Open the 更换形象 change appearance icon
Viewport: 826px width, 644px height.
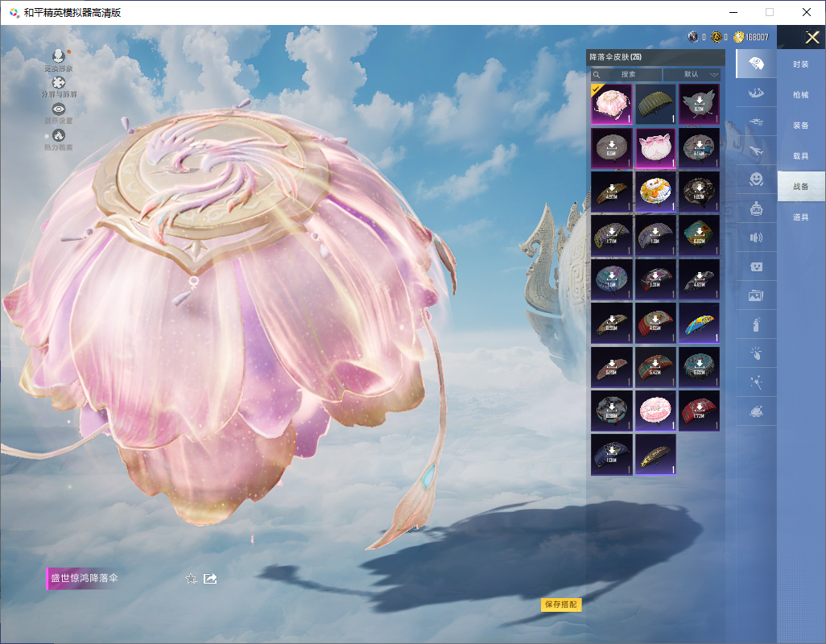coord(58,56)
